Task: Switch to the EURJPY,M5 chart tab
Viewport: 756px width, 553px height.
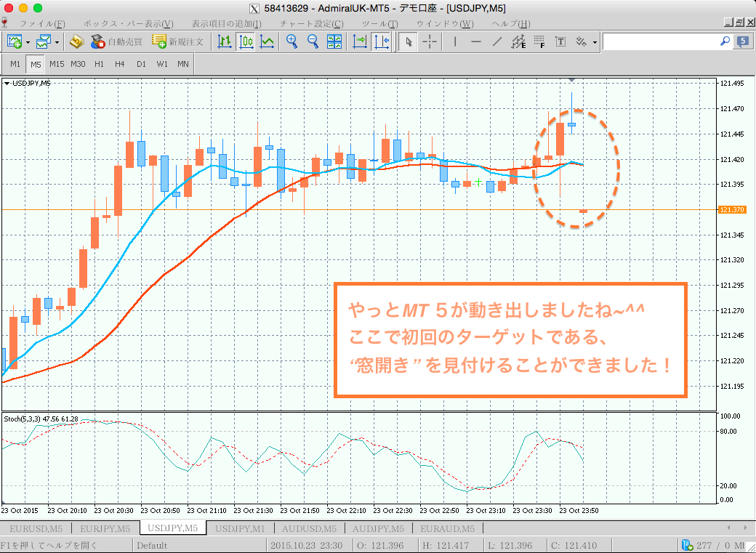Action: pos(107,528)
